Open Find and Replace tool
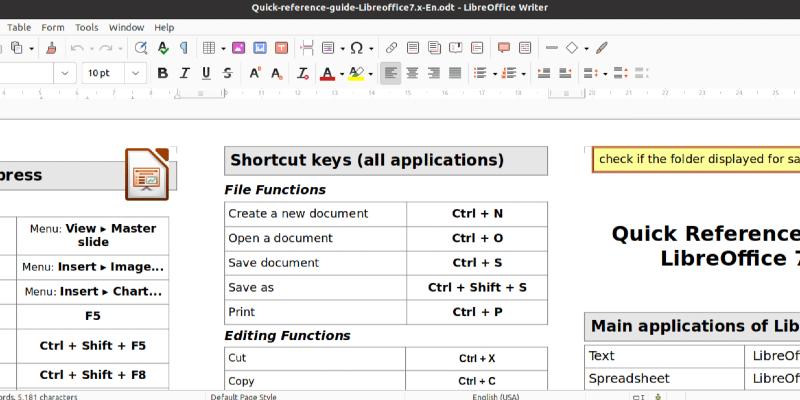Image resolution: width=800 pixels, height=400 pixels. tap(141, 47)
